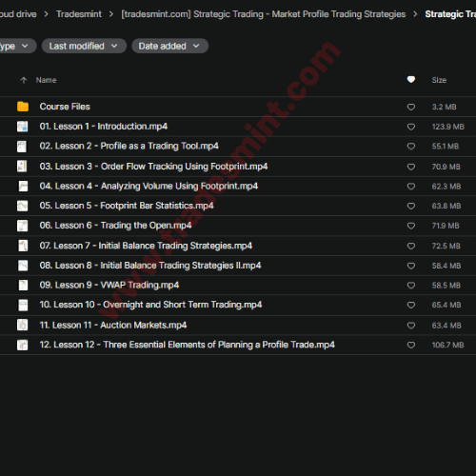Click the thumbnail icon for Lesson 5 file
The height and width of the screenshot is (476, 476).
[x=23, y=206]
